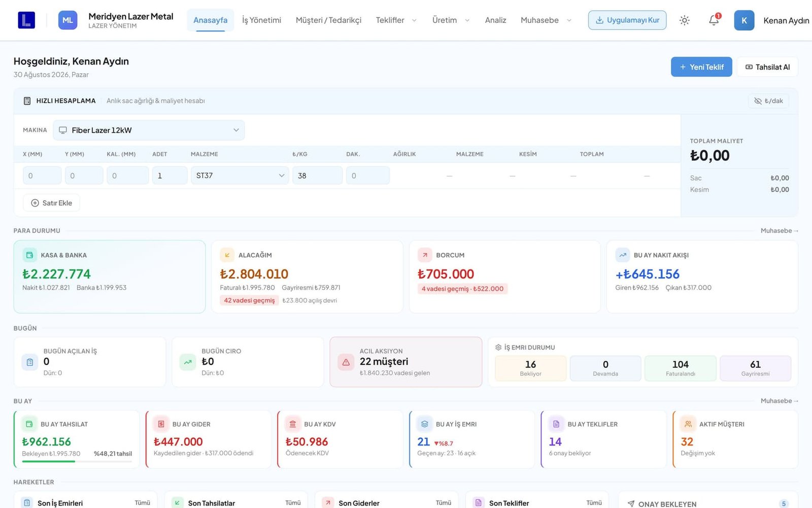Toggle the ₺/dak visibility button

pyautogui.click(x=768, y=101)
